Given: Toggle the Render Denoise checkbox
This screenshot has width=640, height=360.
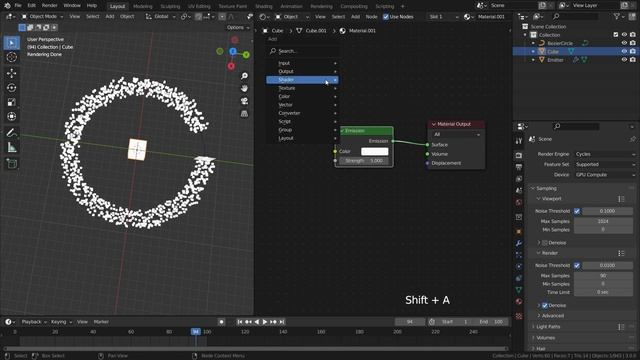Looking at the screenshot, I should (545, 305).
